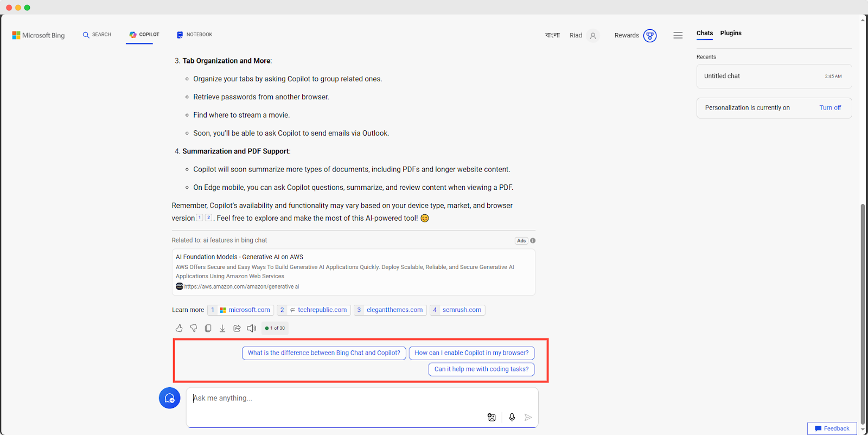Open elegantthemes.com learn more source
The width and height of the screenshot is (868, 435).
coord(390,310)
